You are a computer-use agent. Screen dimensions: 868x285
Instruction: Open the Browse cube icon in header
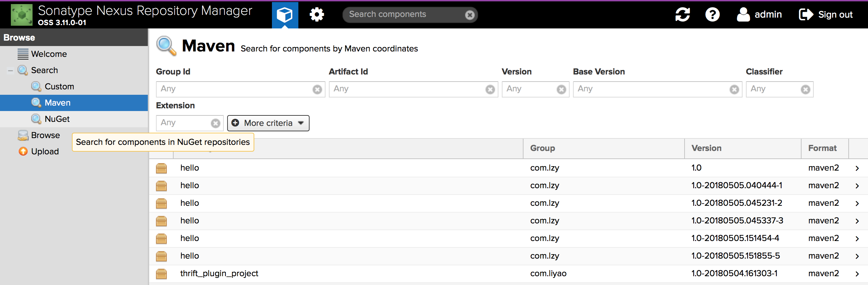pyautogui.click(x=285, y=15)
